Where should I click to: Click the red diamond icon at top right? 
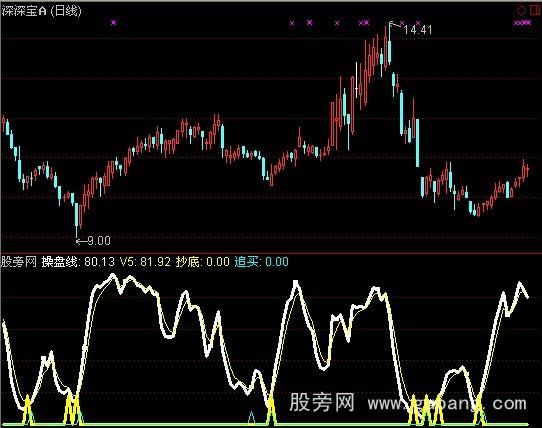pyautogui.click(x=521, y=11)
